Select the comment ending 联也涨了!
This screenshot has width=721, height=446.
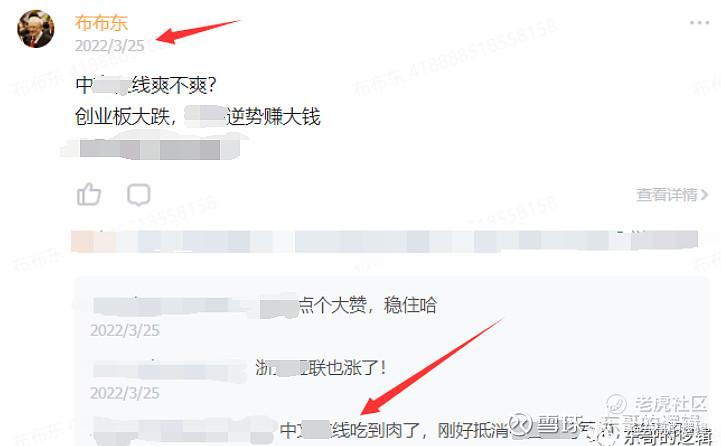320,367
